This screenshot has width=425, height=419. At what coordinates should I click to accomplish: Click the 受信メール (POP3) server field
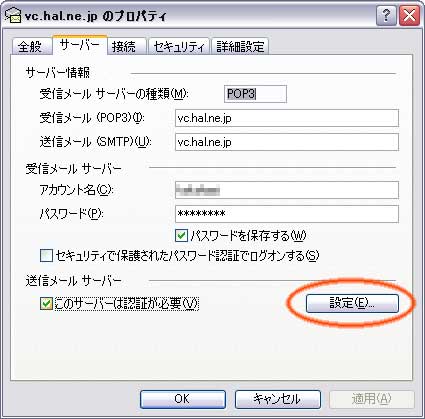287,118
